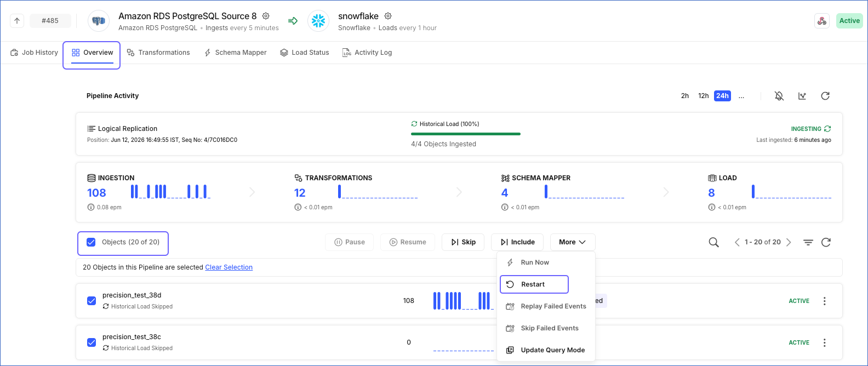This screenshot has height=366, width=868.
Task: Open the Transformations tab
Action: [x=158, y=53]
